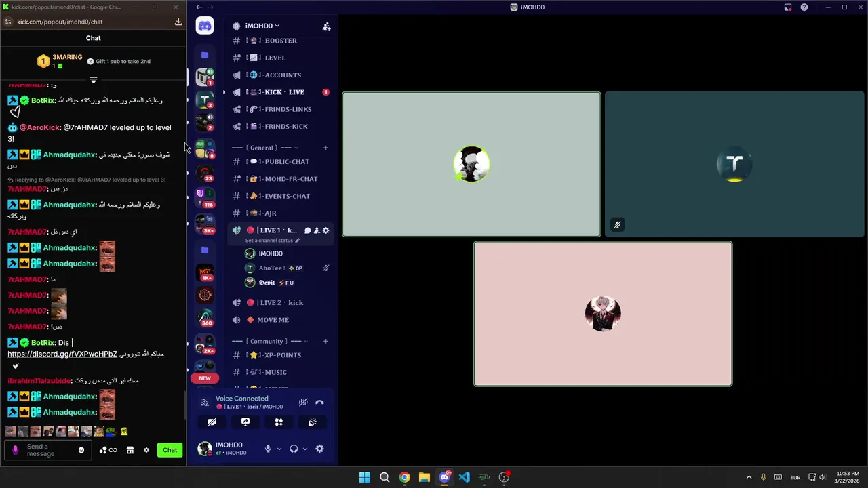Go back with Discord navigation arrow
Image resolution: width=868 pixels, height=488 pixels.
[x=199, y=7]
